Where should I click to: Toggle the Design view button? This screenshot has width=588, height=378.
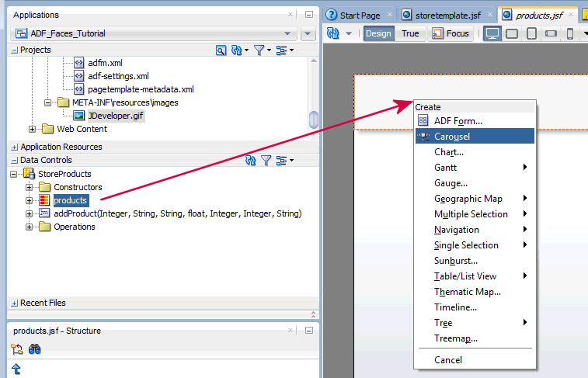(378, 33)
